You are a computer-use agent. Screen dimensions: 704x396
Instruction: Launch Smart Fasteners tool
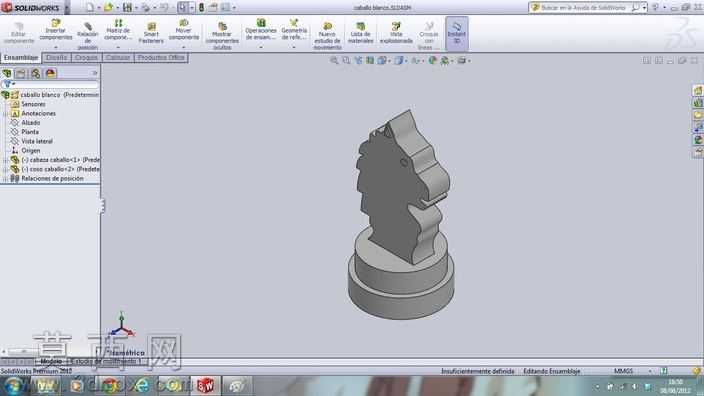pos(151,33)
